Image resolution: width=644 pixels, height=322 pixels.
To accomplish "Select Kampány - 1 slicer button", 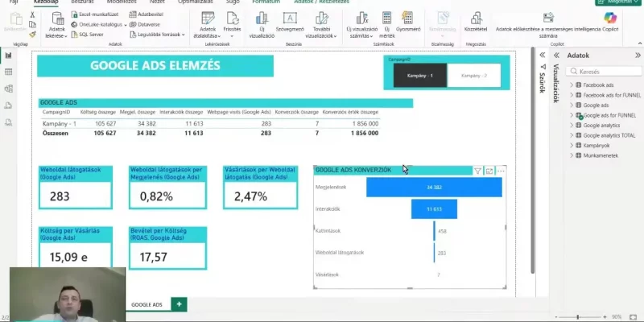I will [419, 76].
